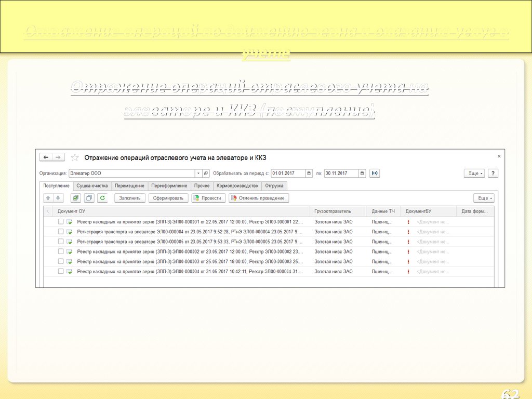Sort by the ДокументБУ column header

pos(428,211)
